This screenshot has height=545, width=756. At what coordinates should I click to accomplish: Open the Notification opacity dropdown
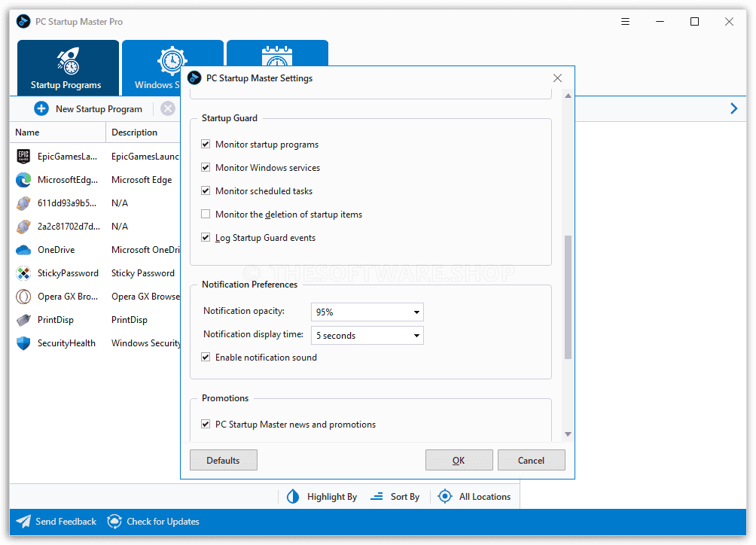coord(367,312)
